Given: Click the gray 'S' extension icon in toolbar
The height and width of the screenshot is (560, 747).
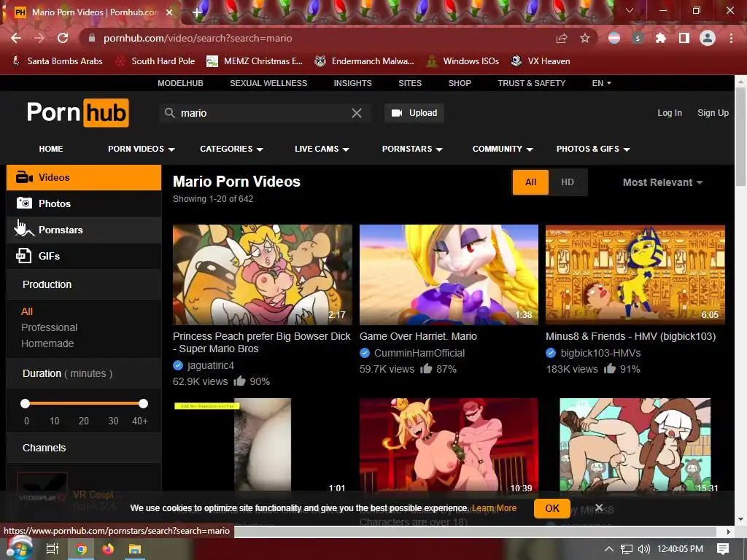Looking at the screenshot, I should pos(638,38).
